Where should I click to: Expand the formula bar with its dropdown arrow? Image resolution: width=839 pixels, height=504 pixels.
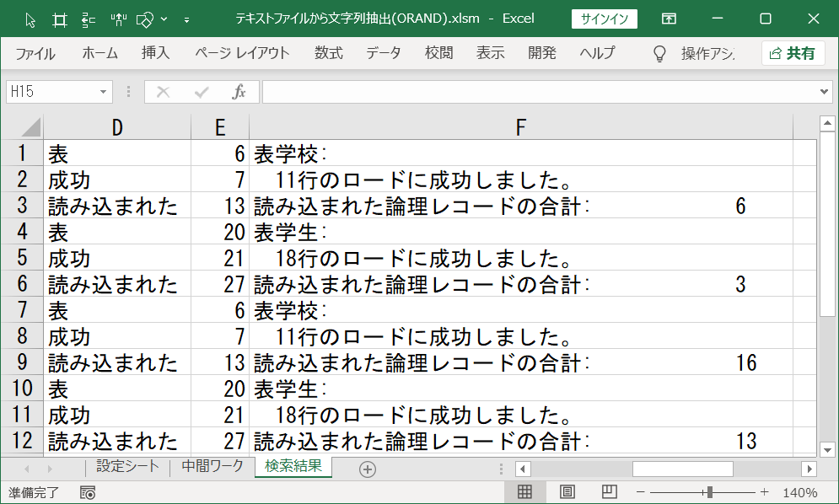(x=823, y=92)
